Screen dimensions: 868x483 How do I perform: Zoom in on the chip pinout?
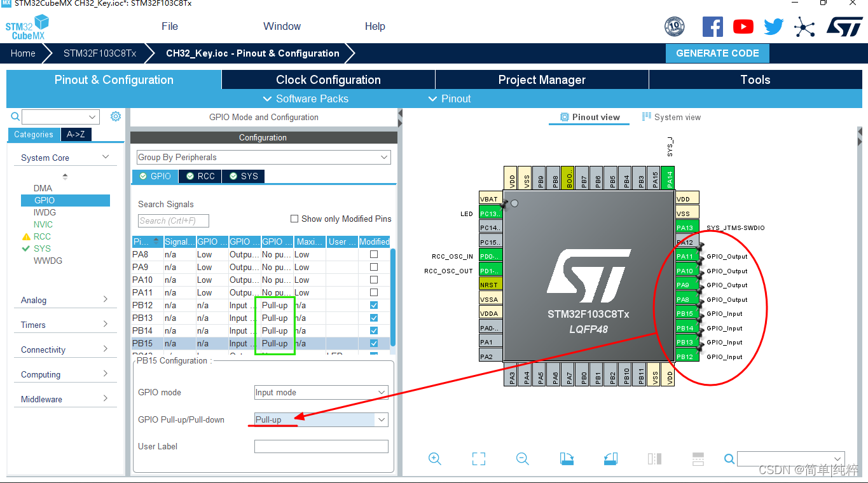[x=435, y=459]
